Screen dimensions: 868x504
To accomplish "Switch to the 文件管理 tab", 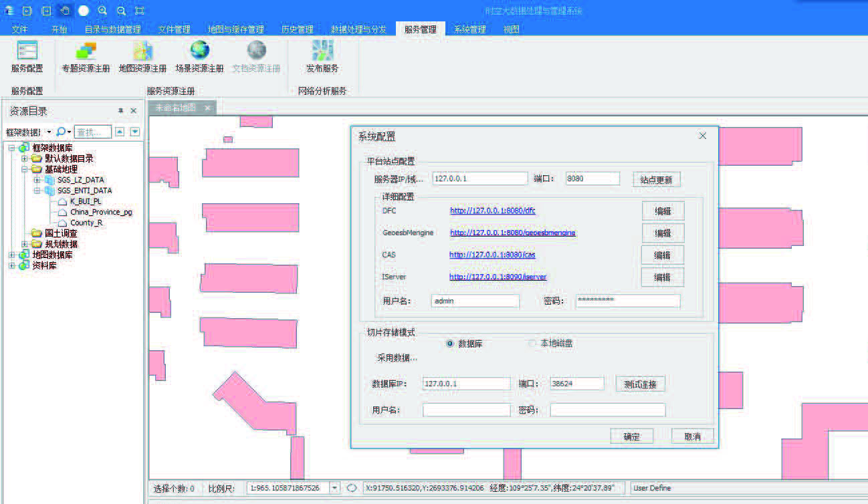I will coord(174,29).
